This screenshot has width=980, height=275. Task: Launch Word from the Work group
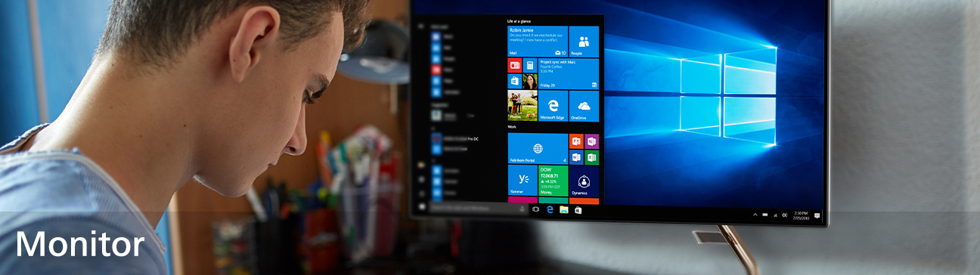(575, 157)
